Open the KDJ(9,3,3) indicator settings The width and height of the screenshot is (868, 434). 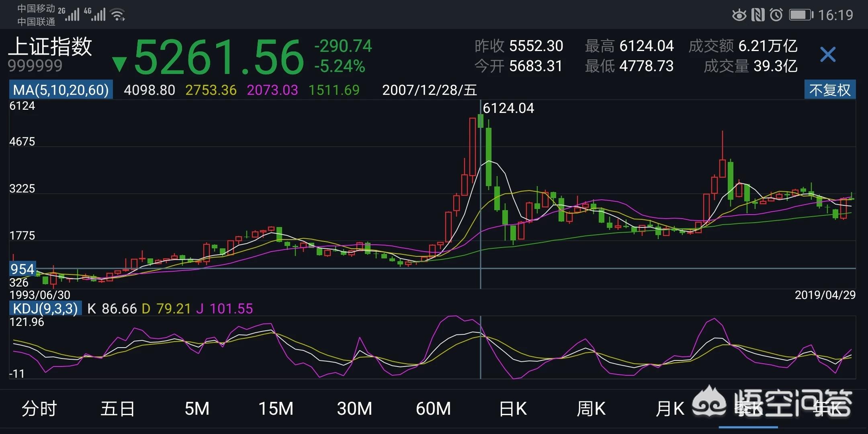(45, 308)
